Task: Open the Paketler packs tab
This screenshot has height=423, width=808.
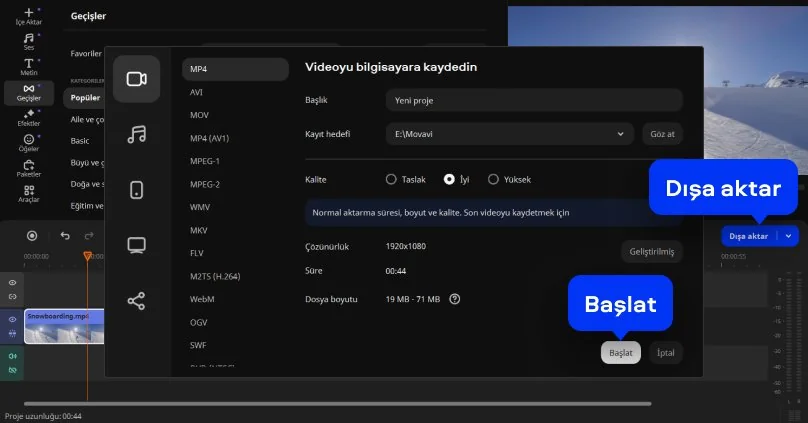Action: pyautogui.click(x=29, y=168)
